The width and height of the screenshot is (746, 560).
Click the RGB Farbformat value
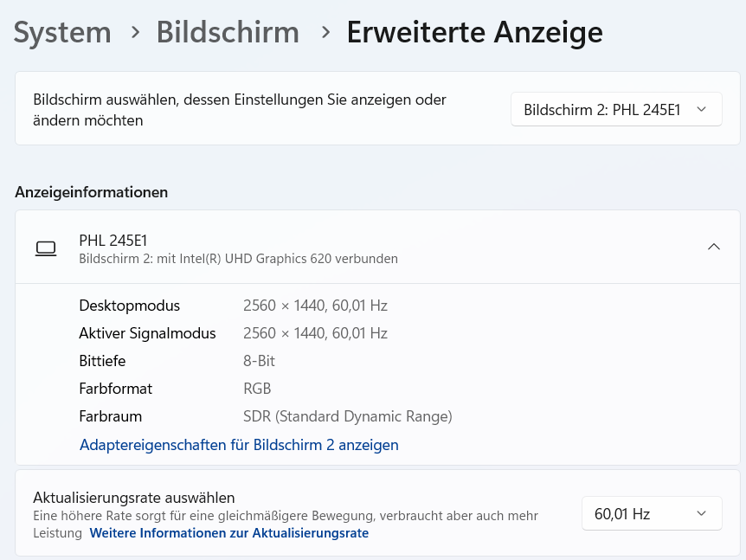[x=257, y=389]
